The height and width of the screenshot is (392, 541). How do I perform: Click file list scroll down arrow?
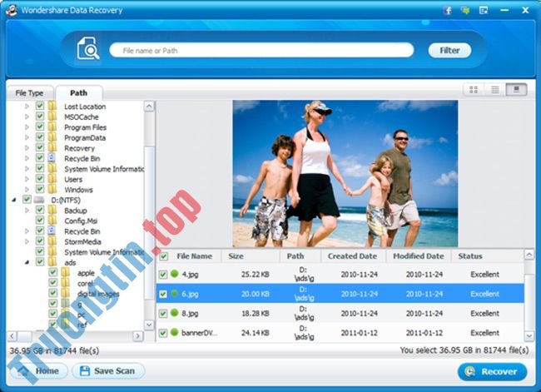529,335
